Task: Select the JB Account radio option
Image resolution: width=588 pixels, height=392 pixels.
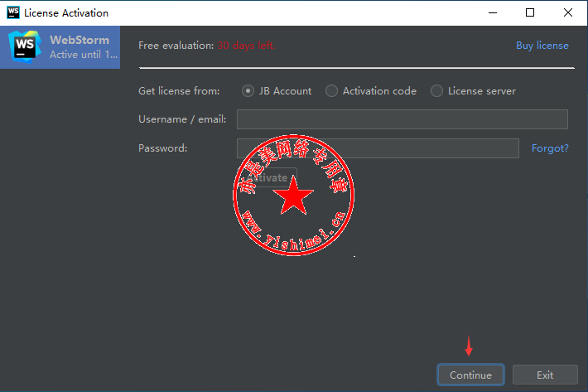Action: click(248, 91)
